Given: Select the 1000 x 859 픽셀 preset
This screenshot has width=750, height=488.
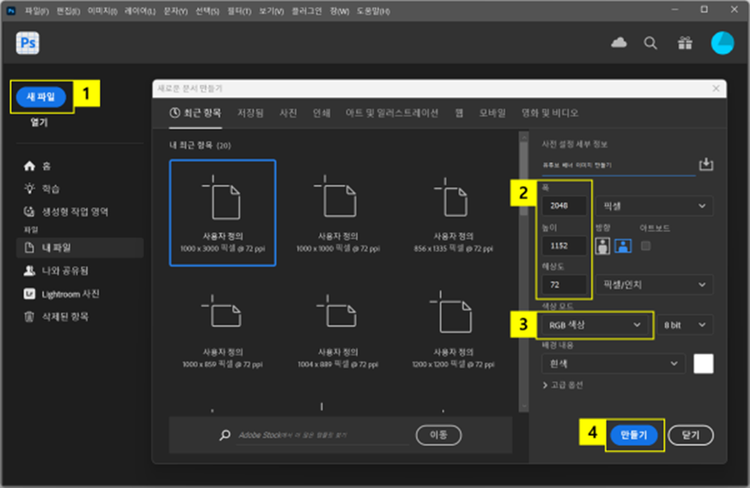Looking at the screenshot, I should tap(222, 330).
